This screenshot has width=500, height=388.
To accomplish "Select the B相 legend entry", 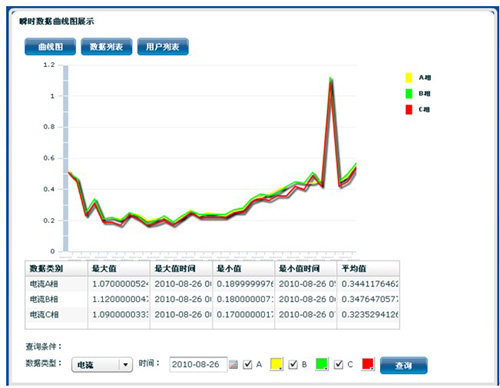I will pyautogui.click(x=418, y=94).
